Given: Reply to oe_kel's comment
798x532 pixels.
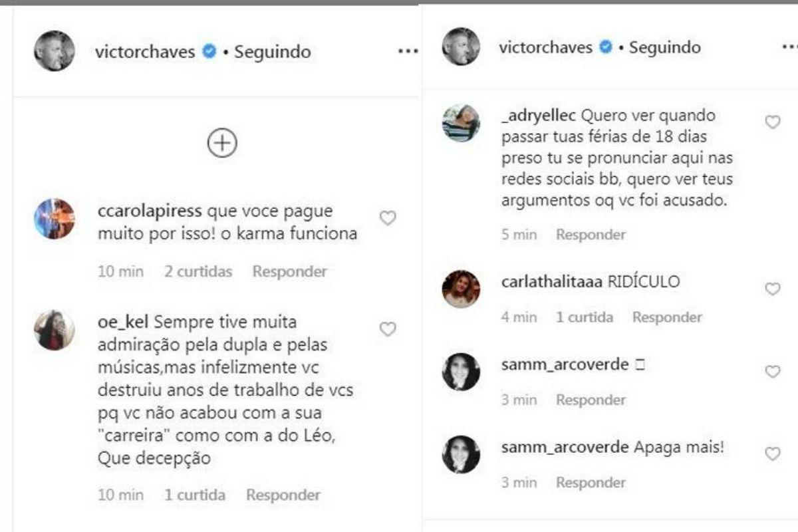Looking at the screenshot, I should coord(283,495).
